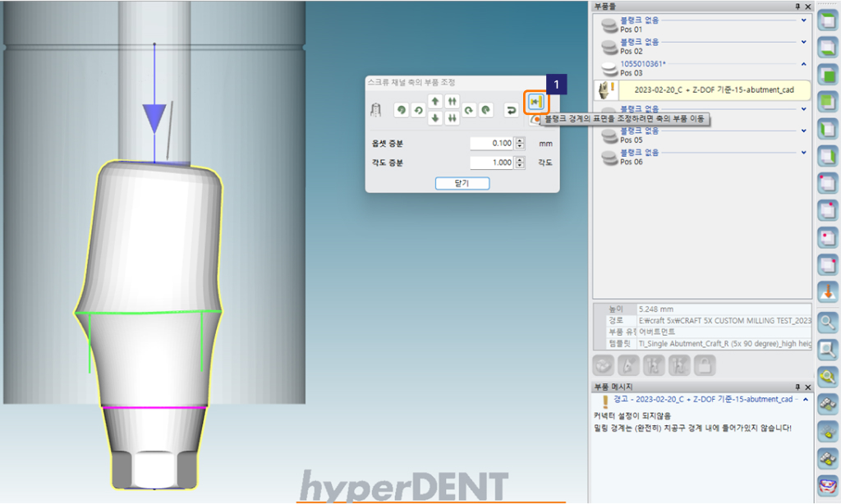Click the undo return arrow icon
The height and width of the screenshot is (504, 841).
pos(511,110)
